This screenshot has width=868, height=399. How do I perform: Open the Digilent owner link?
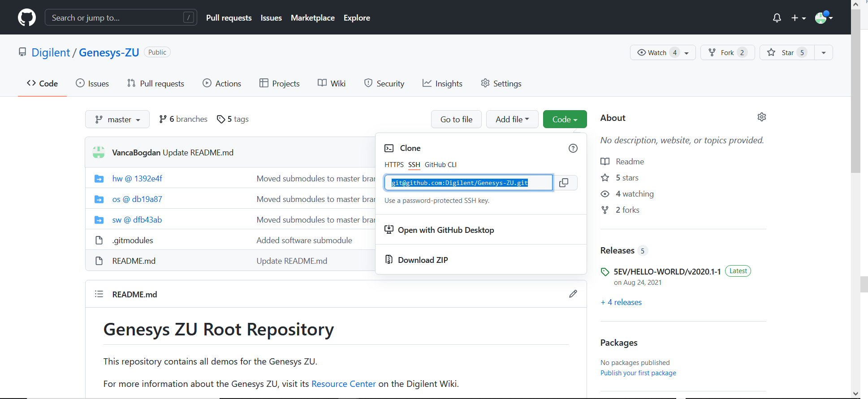pos(51,52)
